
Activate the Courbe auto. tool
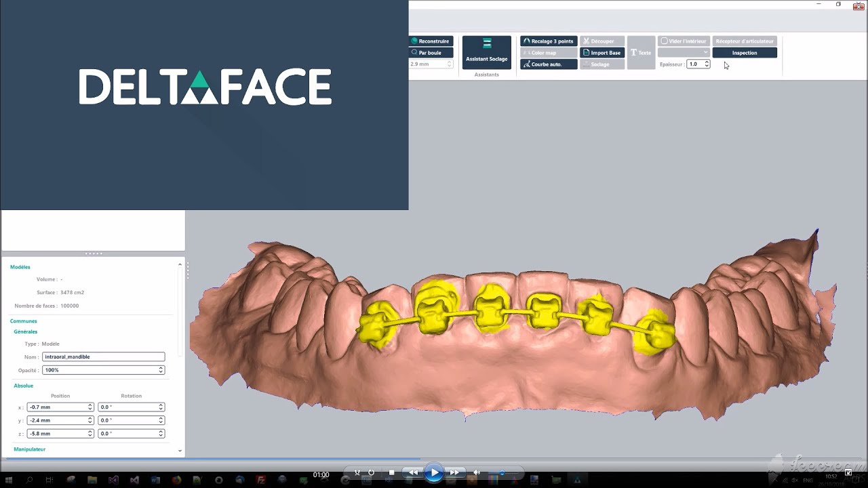coord(549,64)
